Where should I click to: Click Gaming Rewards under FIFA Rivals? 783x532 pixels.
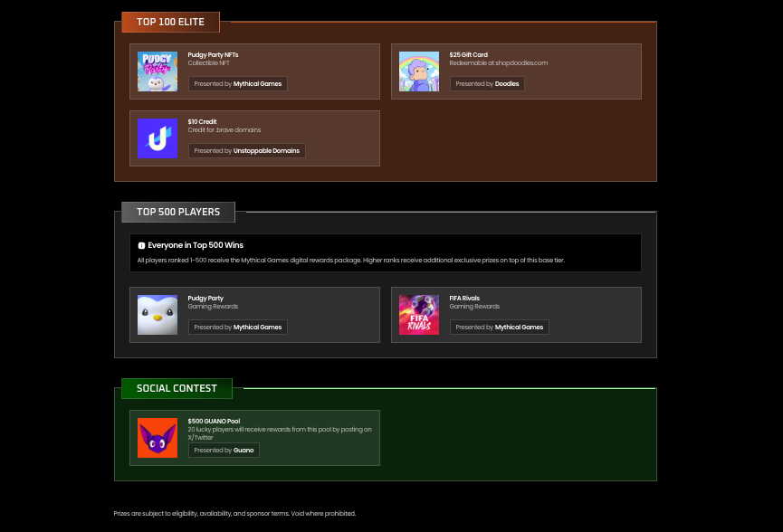click(x=474, y=307)
